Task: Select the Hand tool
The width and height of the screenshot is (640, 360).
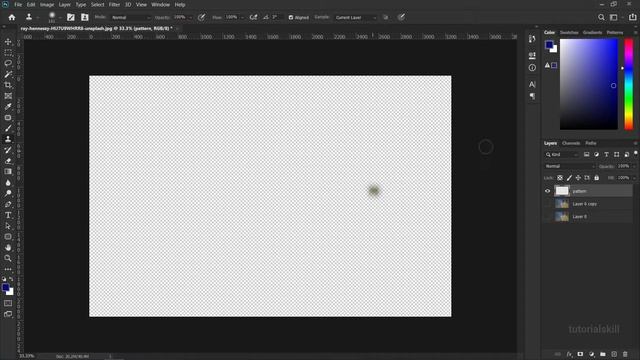Action: point(8,247)
